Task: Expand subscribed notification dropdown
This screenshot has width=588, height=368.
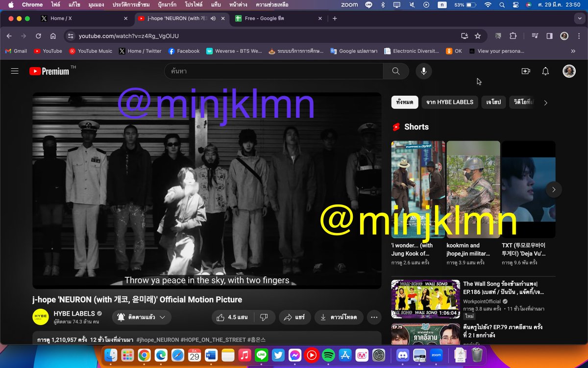Action: 142,317
